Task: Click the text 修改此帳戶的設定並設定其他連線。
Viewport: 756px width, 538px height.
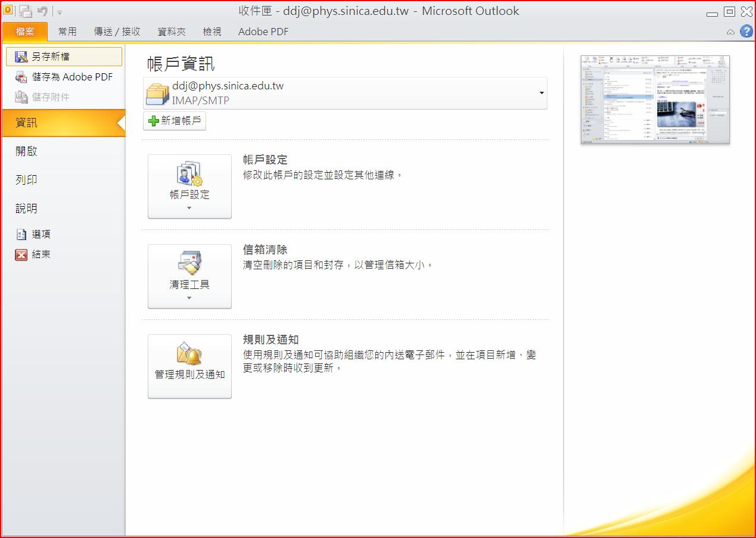Action: pyautogui.click(x=323, y=175)
